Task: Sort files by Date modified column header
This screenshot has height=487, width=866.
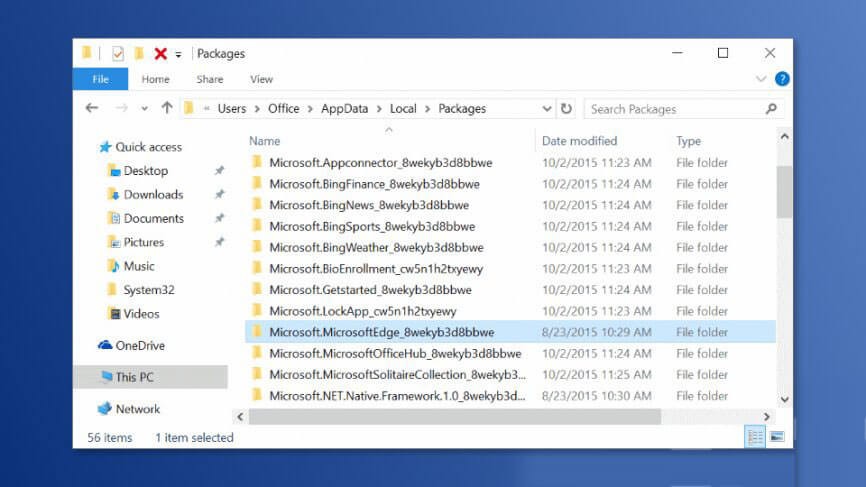Action: click(580, 141)
